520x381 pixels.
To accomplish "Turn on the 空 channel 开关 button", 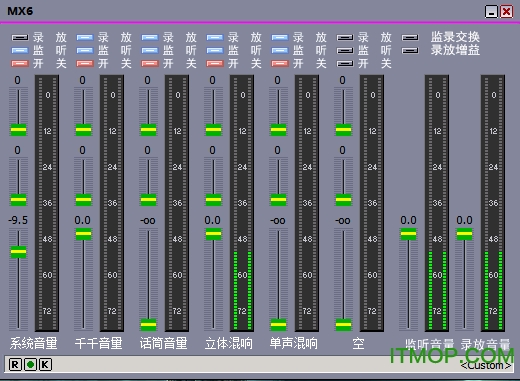I will point(345,63).
